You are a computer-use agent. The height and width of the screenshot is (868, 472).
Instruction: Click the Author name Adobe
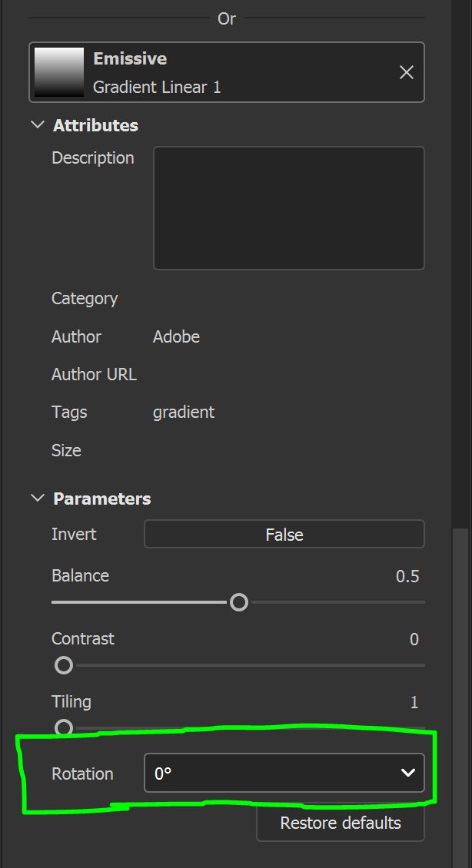176,336
